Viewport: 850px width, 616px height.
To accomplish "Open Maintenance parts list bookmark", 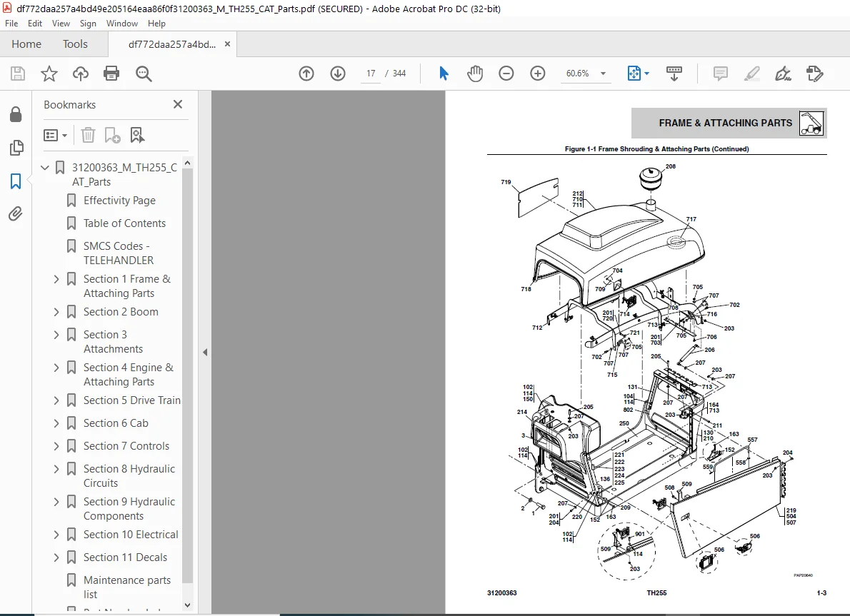I will [x=127, y=587].
